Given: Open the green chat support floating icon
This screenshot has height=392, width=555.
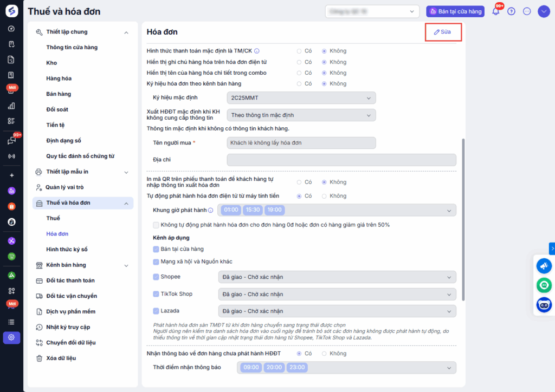Looking at the screenshot, I should (x=544, y=285).
